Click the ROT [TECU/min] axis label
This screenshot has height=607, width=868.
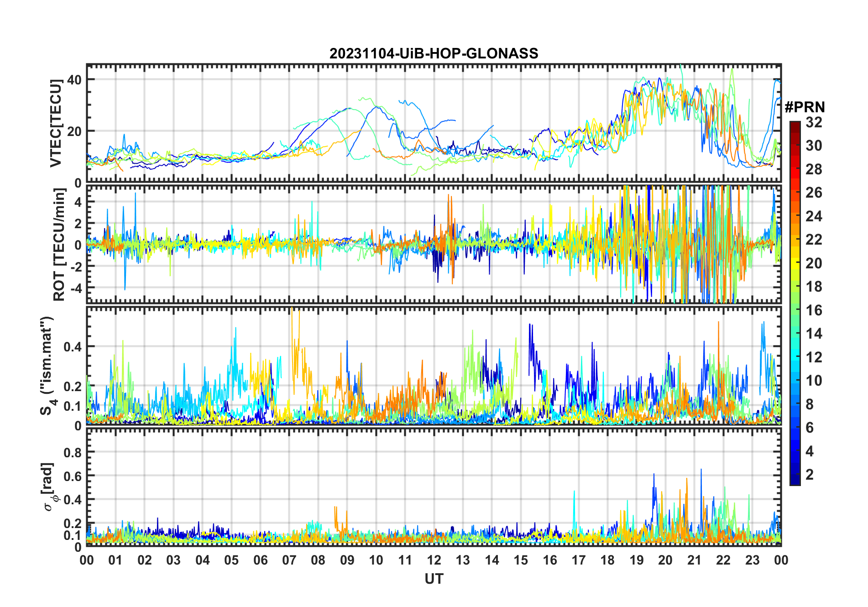[59, 245]
